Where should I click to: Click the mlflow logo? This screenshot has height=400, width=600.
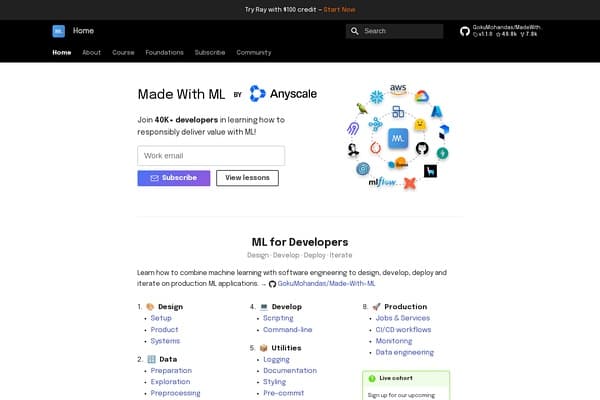pos(382,182)
